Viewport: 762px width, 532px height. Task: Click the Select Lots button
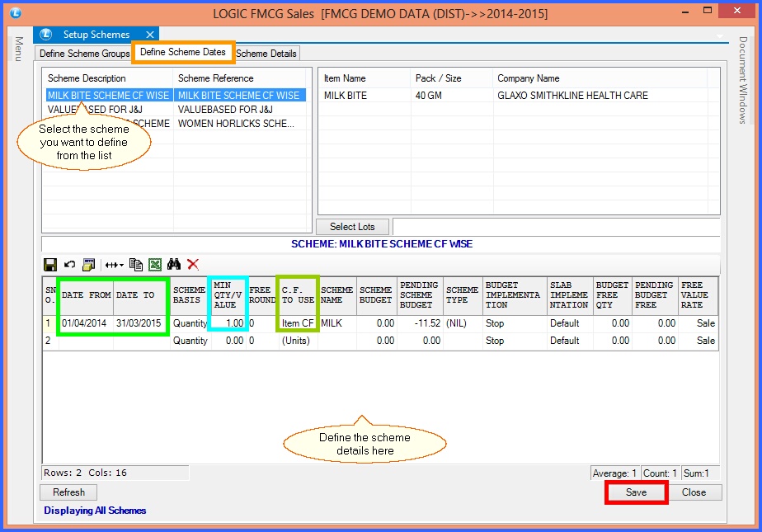tap(352, 226)
